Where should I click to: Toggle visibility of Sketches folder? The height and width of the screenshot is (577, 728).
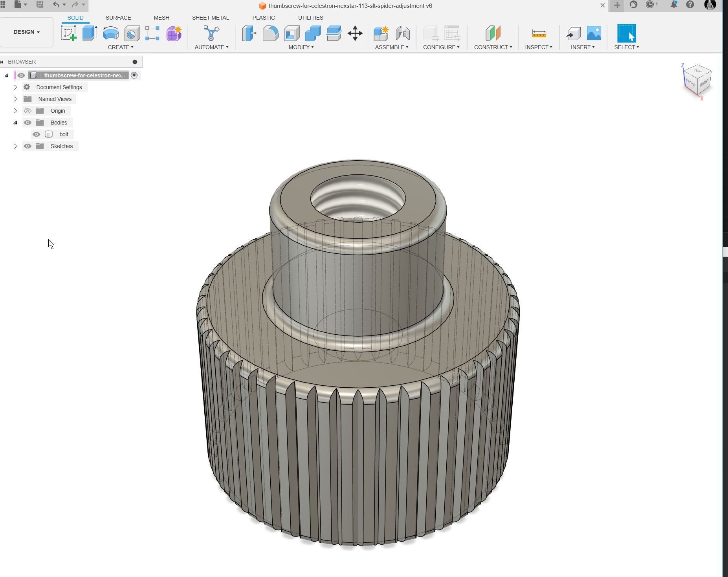(x=28, y=146)
